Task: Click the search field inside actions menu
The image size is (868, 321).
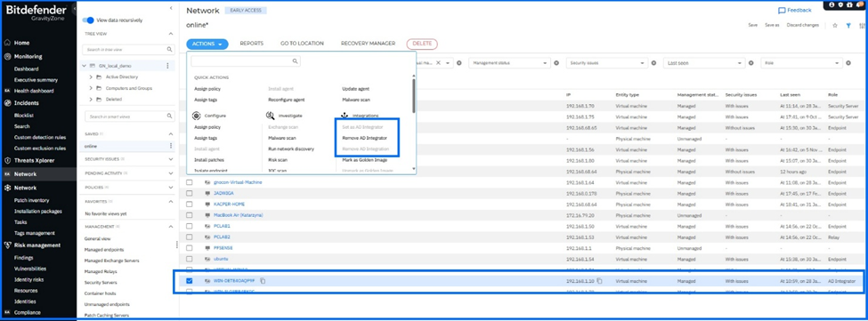Action: [x=246, y=61]
